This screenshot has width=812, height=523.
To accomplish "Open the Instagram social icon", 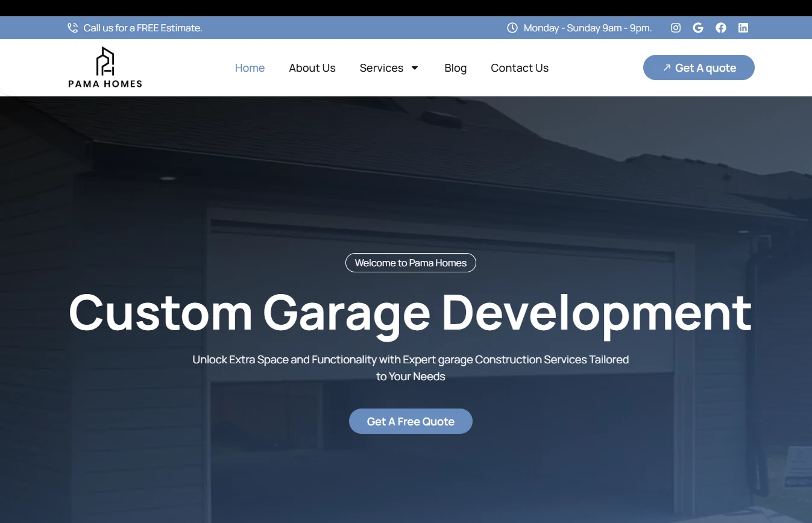I will pos(676,28).
